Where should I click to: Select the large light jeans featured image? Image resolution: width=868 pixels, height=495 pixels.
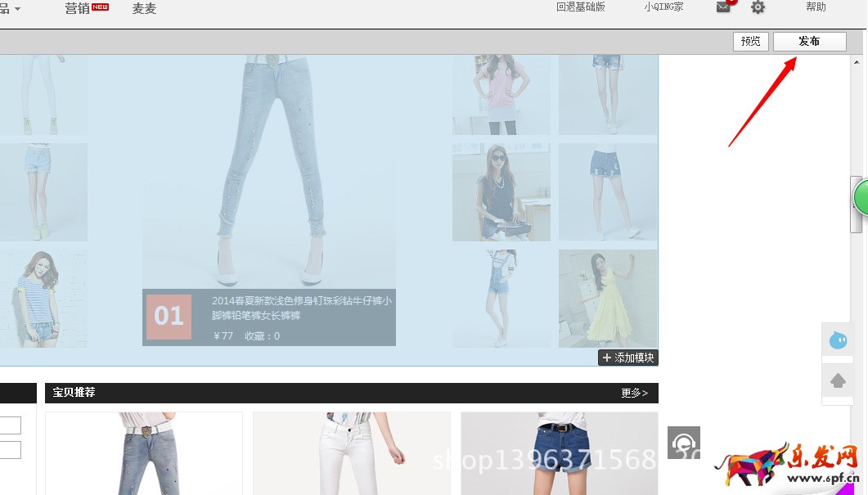269,172
